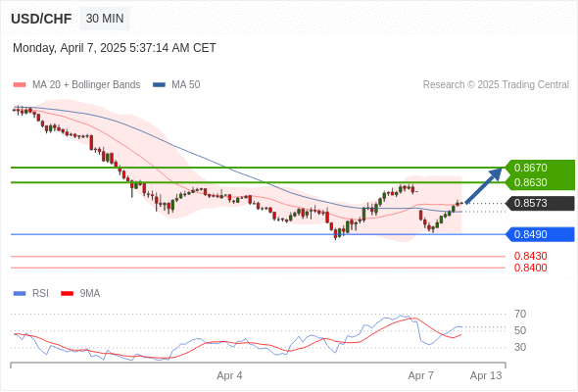Click the RSI 50 level label
This screenshot has height=392, width=578.
point(520,331)
